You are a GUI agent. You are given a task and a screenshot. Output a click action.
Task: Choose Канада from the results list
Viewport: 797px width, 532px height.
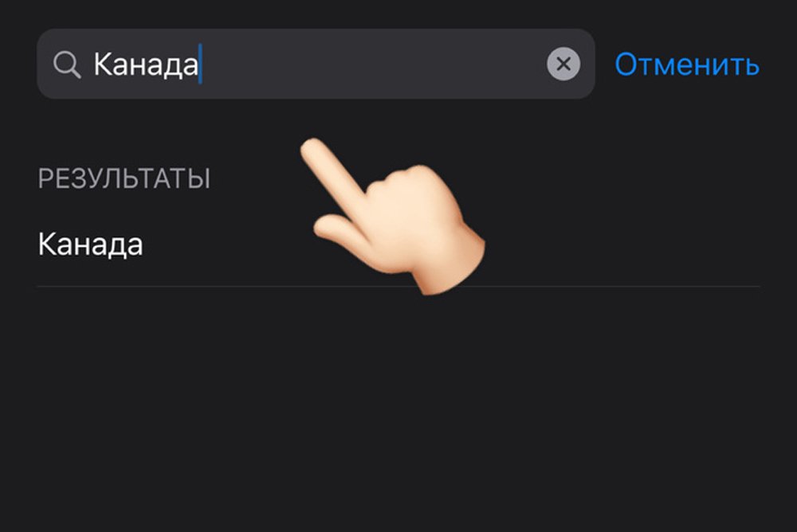(x=90, y=244)
